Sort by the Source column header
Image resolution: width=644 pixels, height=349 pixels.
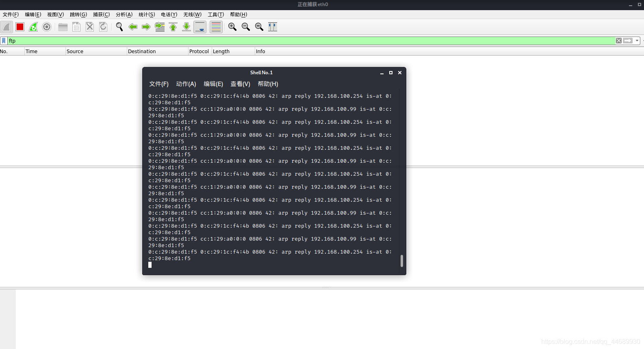(x=96, y=52)
